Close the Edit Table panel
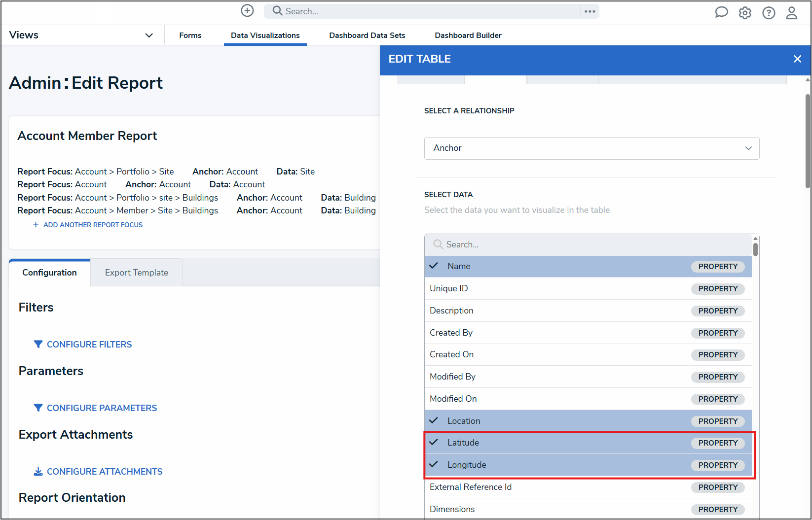812x520 pixels. click(x=797, y=59)
